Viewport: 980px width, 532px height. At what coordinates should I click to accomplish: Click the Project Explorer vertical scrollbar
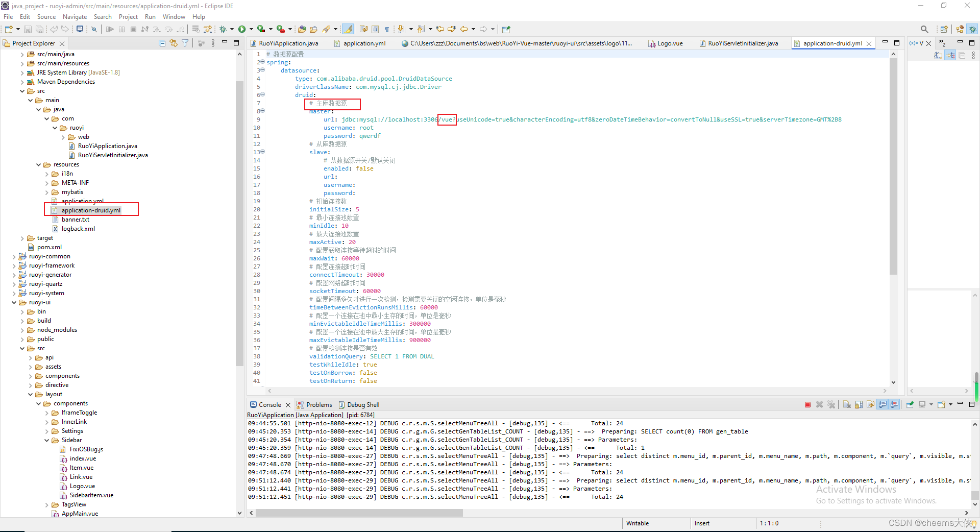(x=239, y=223)
